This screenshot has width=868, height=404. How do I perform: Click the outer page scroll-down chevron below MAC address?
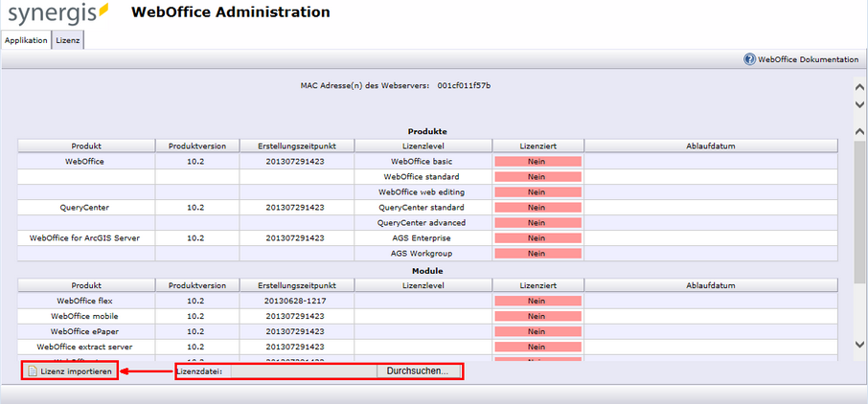pos(859,104)
